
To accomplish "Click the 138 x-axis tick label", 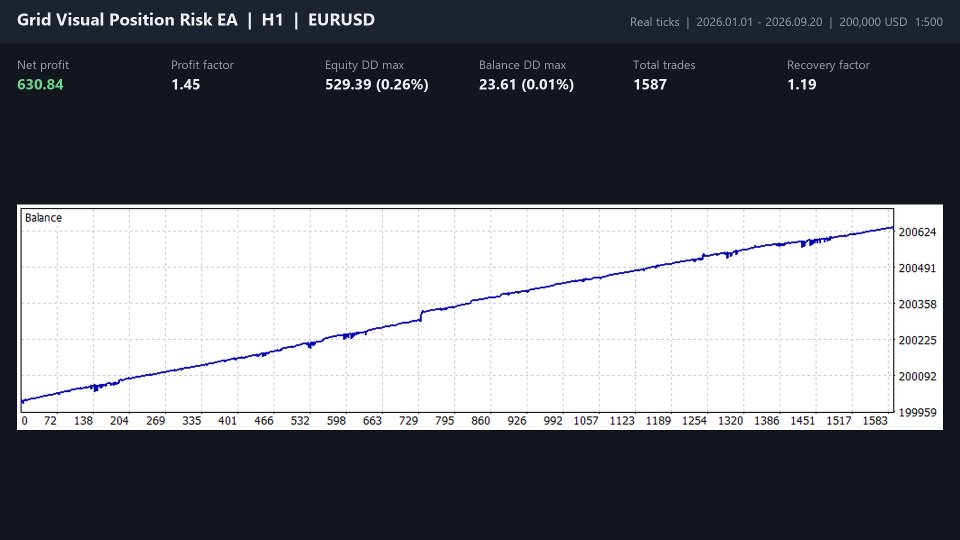I will click(83, 421).
